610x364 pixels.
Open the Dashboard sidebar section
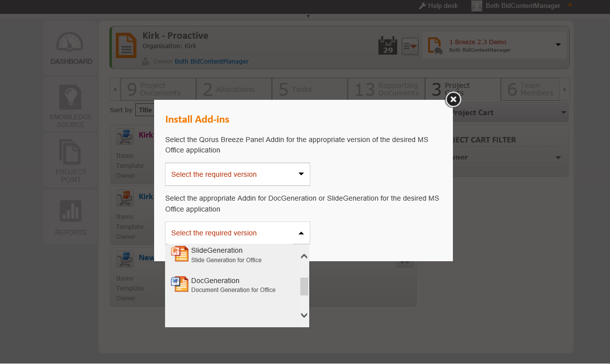point(71,49)
